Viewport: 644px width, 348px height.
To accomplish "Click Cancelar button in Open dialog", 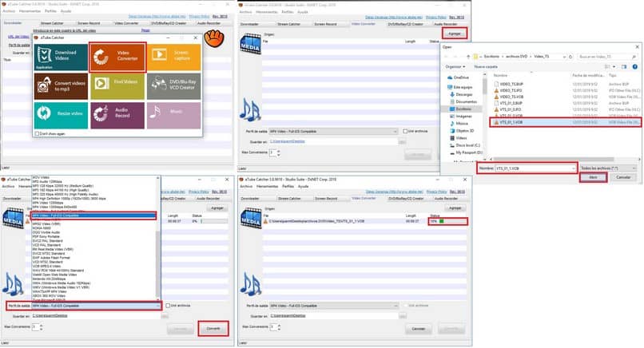I will point(623,177).
